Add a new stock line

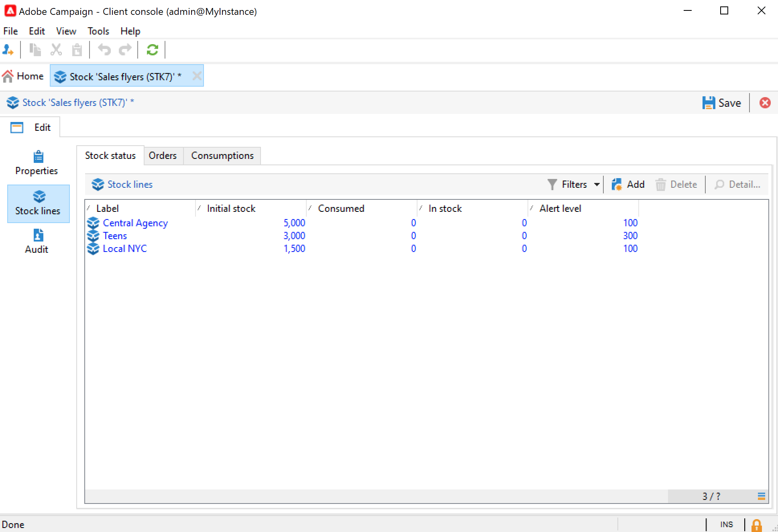pyautogui.click(x=628, y=185)
